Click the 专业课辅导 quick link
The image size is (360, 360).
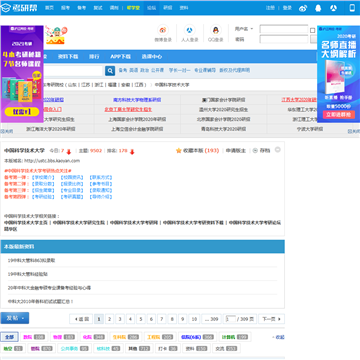[205, 70]
